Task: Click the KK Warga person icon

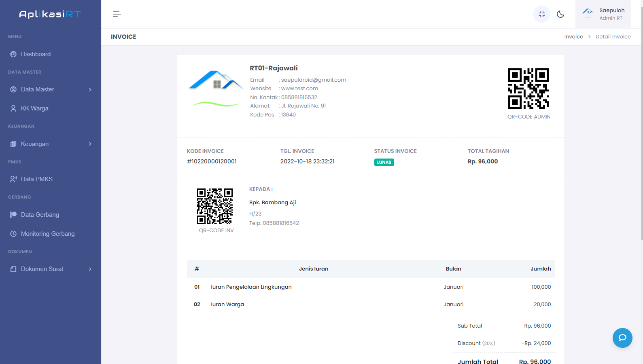Action: pos(13,108)
